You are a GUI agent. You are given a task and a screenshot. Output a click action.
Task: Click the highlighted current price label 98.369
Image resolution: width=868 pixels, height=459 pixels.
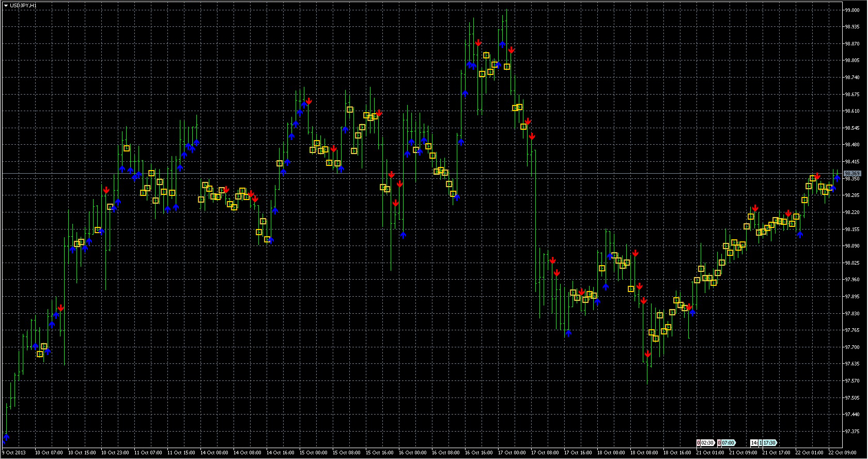852,174
